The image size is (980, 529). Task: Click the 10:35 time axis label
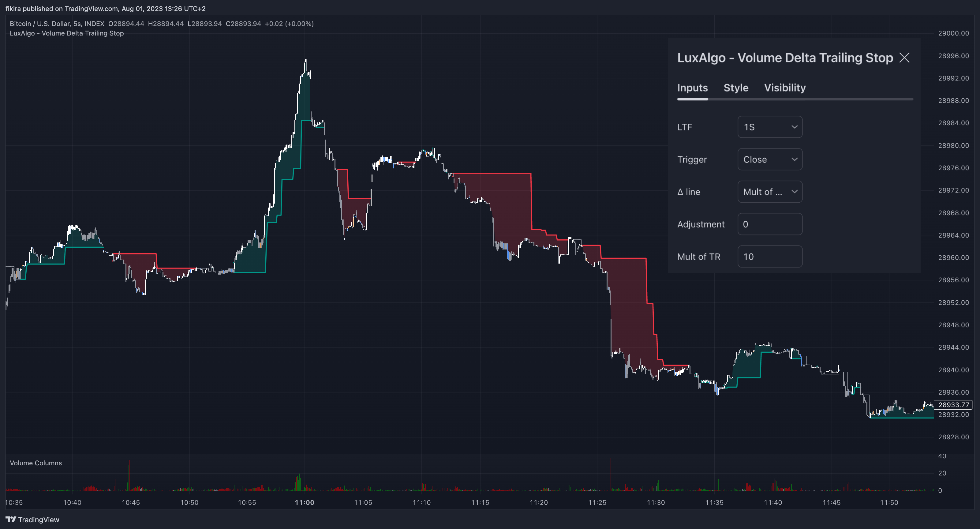14,502
